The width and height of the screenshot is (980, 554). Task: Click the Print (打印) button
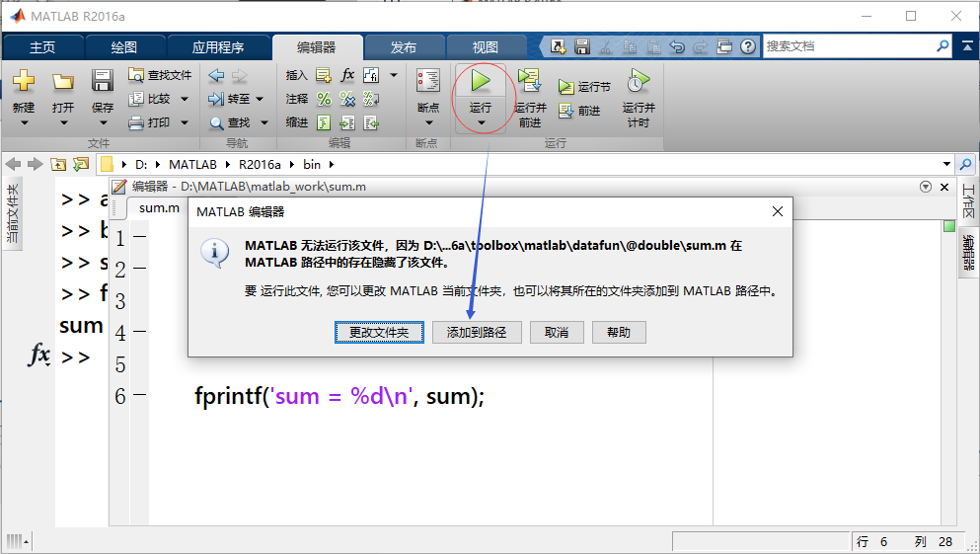tap(149, 122)
